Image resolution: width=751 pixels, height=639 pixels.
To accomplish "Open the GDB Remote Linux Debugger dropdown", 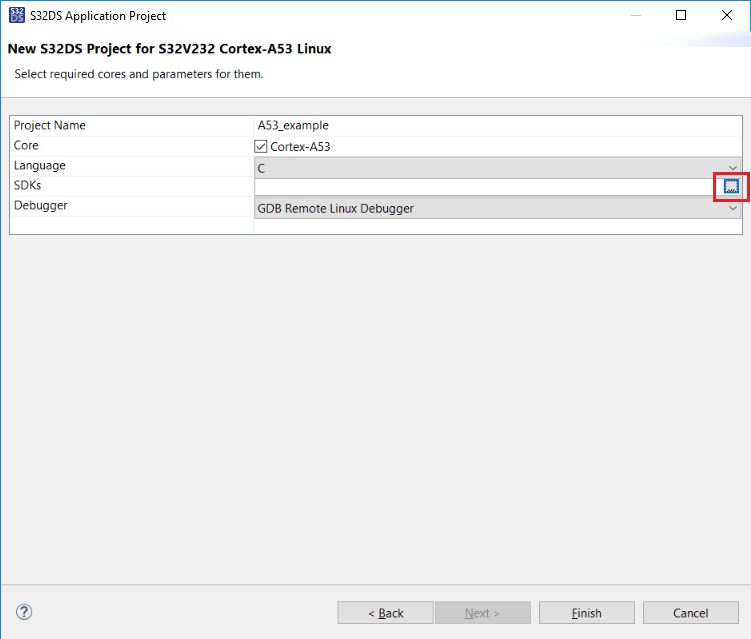I will point(497,208).
